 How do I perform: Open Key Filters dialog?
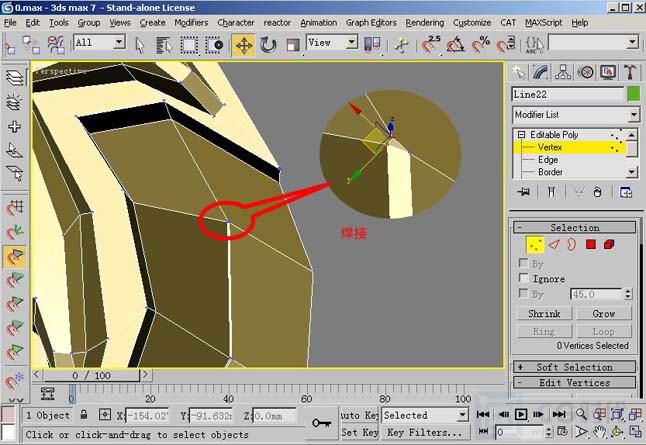coord(424,433)
